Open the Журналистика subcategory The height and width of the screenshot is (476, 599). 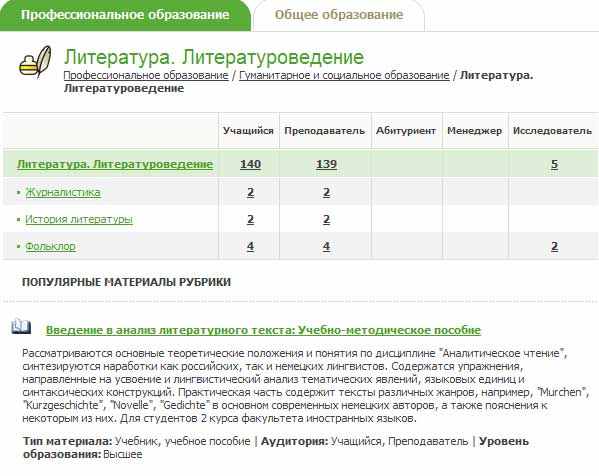63,192
